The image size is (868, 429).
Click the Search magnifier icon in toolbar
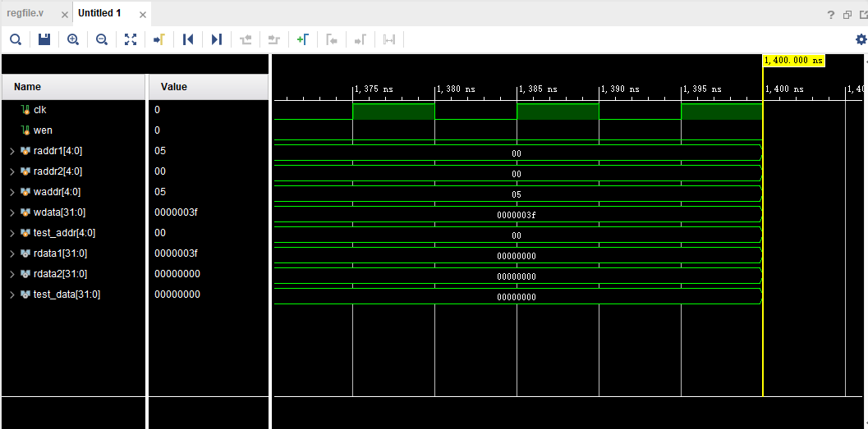pyautogui.click(x=16, y=39)
